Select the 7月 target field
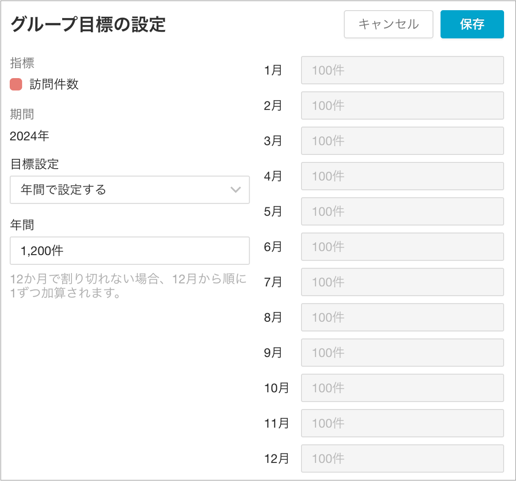 pyautogui.click(x=402, y=282)
